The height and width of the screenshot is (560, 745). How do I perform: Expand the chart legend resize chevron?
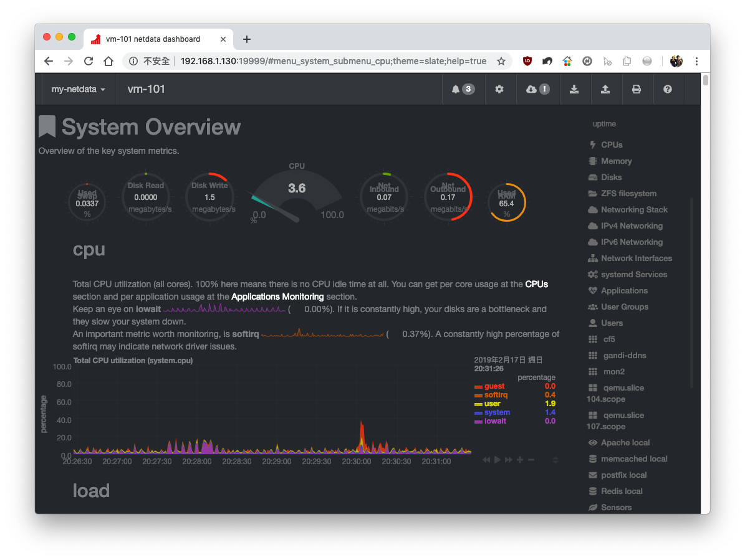pos(555,460)
